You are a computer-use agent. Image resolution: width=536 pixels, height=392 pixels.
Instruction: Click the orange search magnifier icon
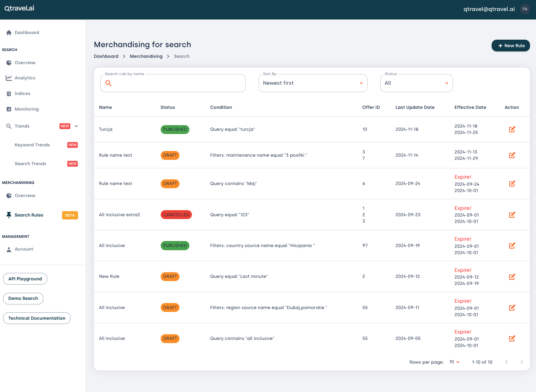point(109,83)
